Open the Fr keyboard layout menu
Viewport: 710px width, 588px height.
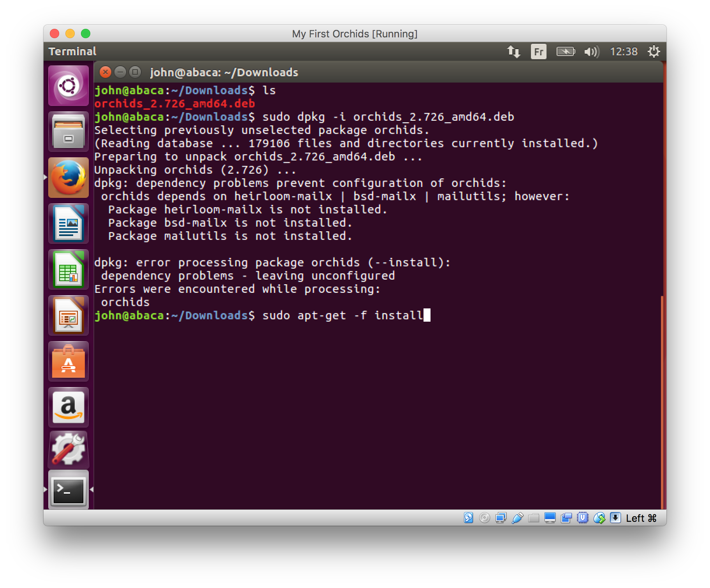point(538,51)
